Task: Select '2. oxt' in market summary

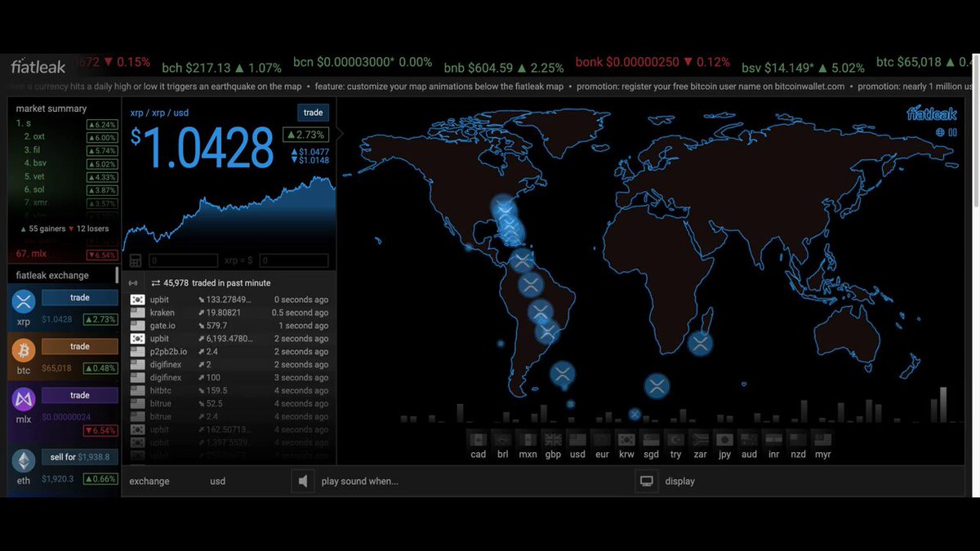Action: (x=66, y=137)
